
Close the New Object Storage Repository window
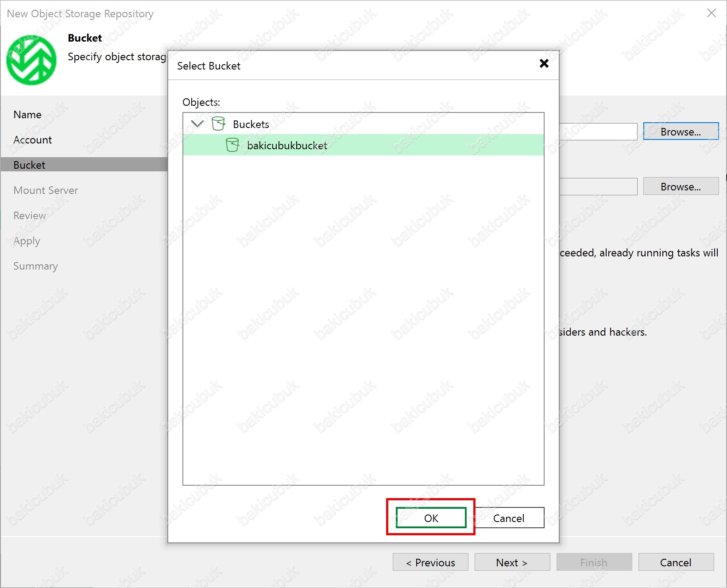point(711,13)
